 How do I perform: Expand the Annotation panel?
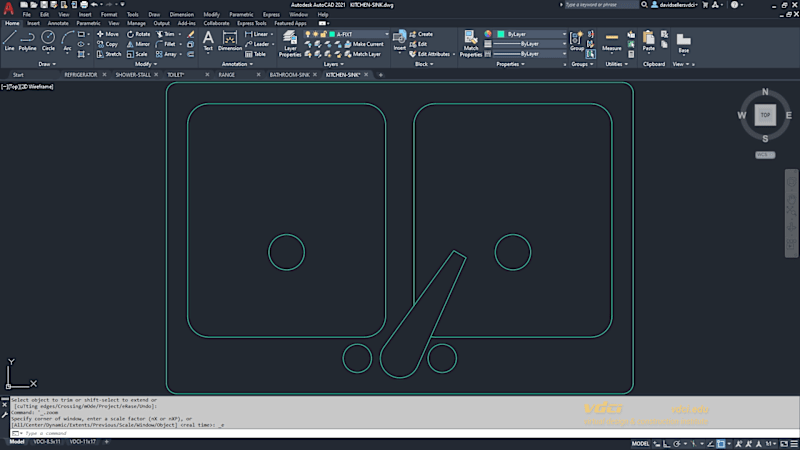pos(237,64)
